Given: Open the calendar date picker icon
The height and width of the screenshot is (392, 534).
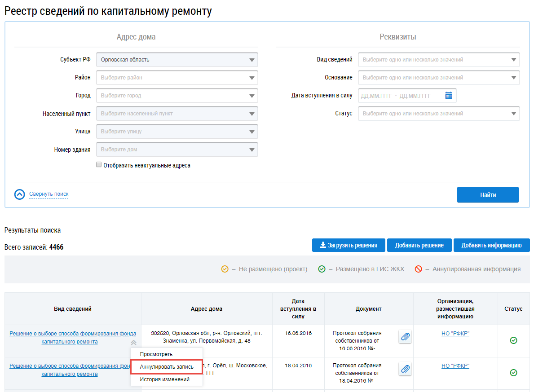Looking at the screenshot, I should point(448,95).
